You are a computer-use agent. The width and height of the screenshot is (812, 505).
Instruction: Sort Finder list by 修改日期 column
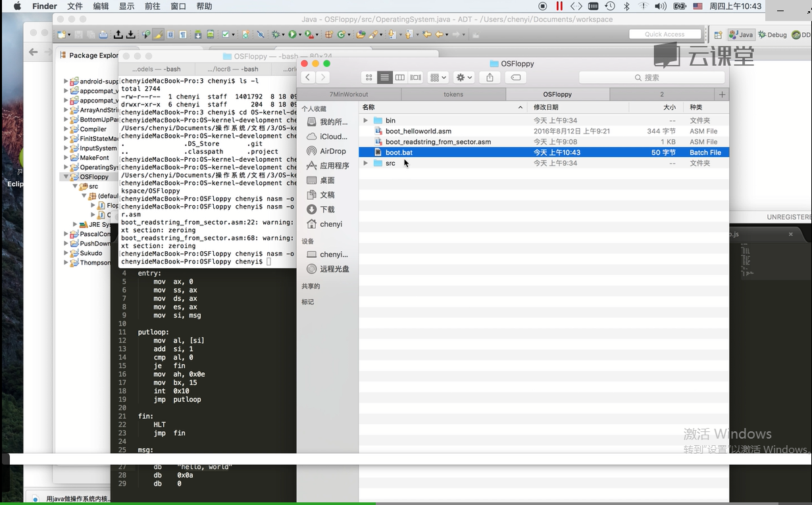coord(578,107)
